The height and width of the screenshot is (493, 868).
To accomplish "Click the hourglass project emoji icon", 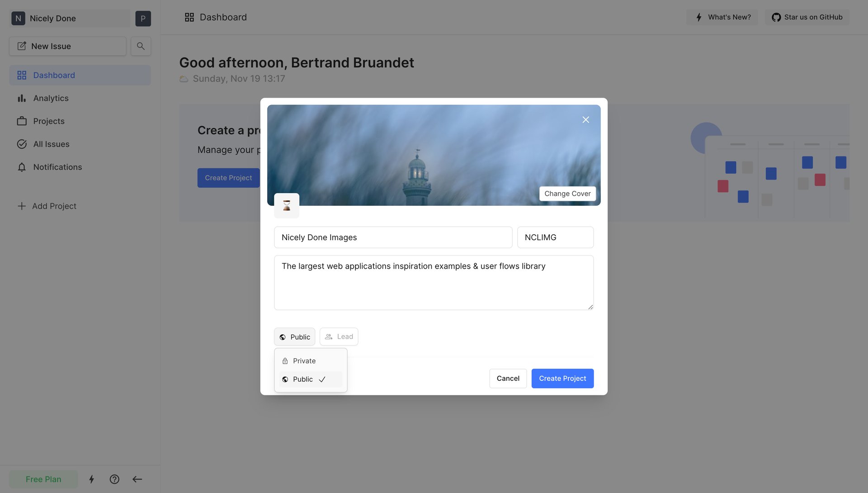I will pyautogui.click(x=287, y=206).
